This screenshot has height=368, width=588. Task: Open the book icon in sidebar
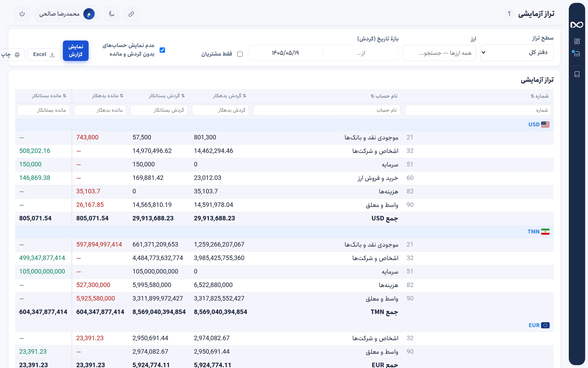point(577,74)
